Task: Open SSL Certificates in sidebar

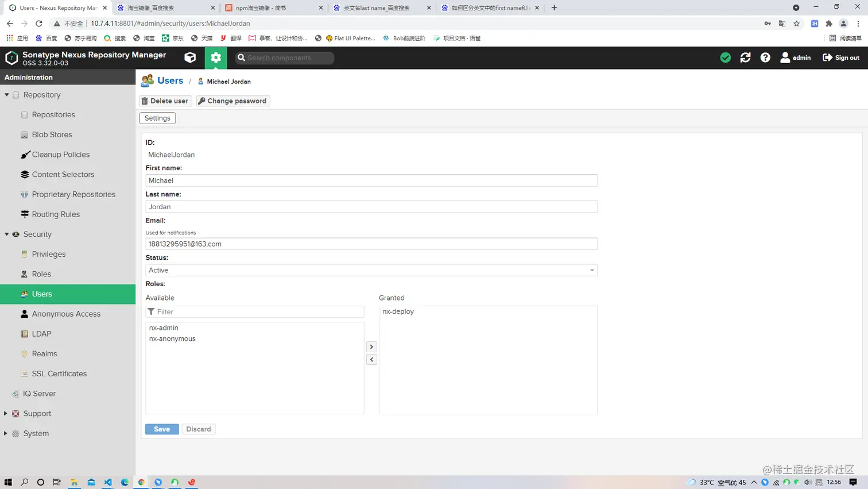Action: coord(59,374)
